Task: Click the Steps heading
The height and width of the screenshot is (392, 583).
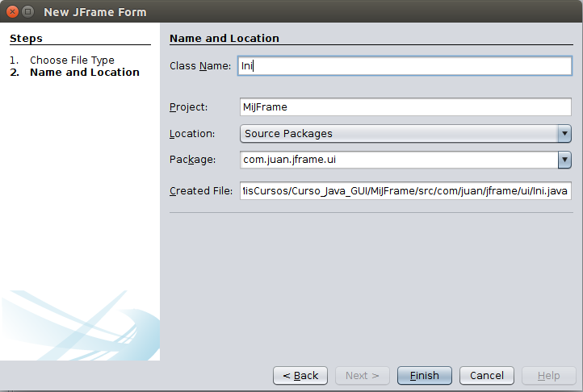Action: (26, 38)
